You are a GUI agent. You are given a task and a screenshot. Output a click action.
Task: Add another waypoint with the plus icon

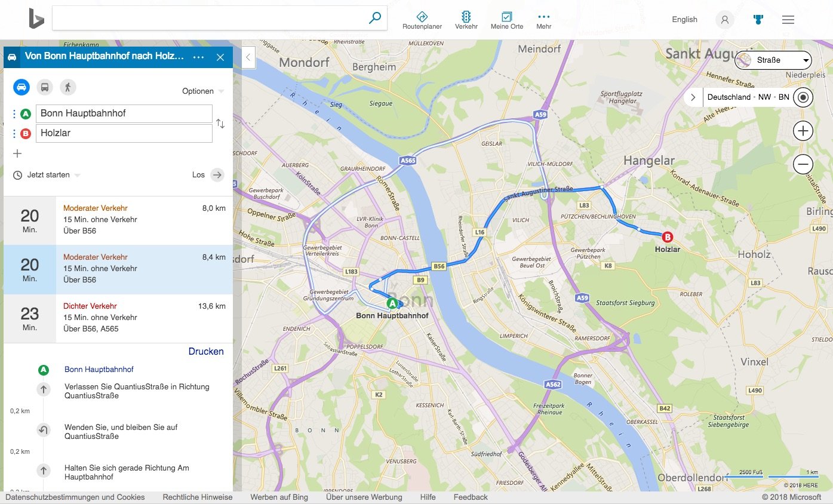[17, 153]
